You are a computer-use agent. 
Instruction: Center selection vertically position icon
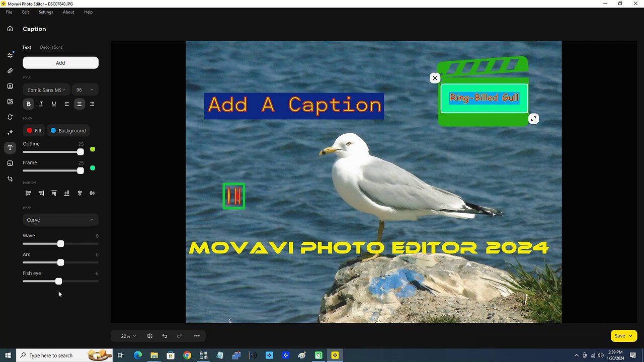pyautogui.click(x=92, y=193)
